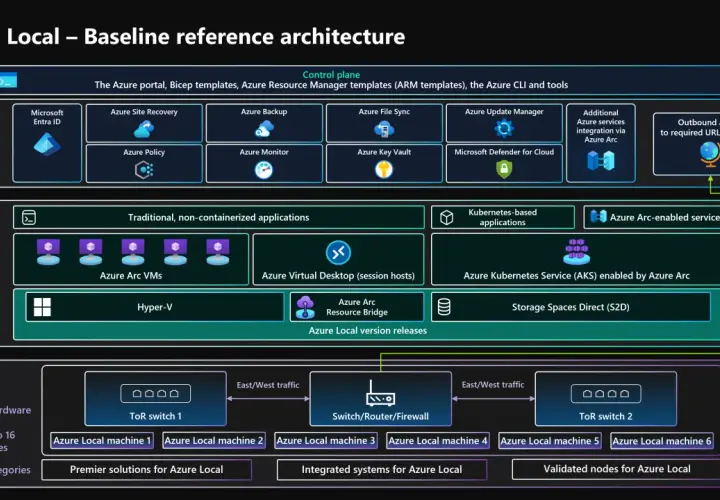Click the Azure Policy hexagon icon
This screenshot has height=500, width=720.
click(x=144, y=170)
